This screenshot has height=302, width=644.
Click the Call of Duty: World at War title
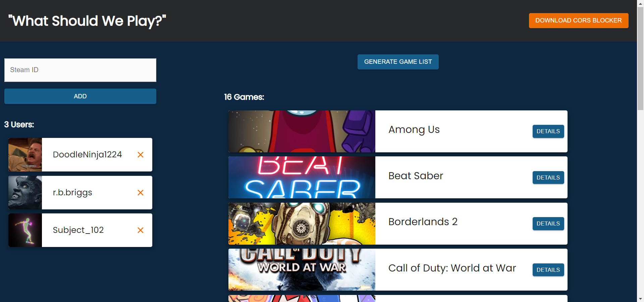pyautogui.click(x=452, y=268)
